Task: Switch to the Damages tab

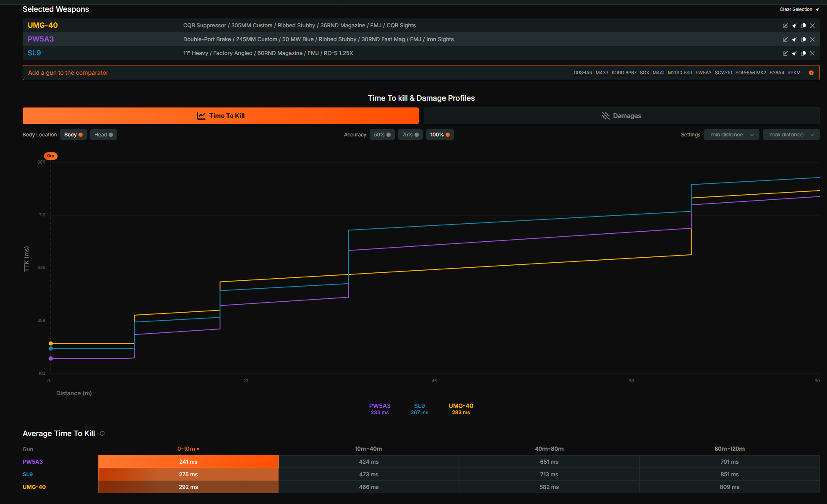Action: (x=621, y=116)
